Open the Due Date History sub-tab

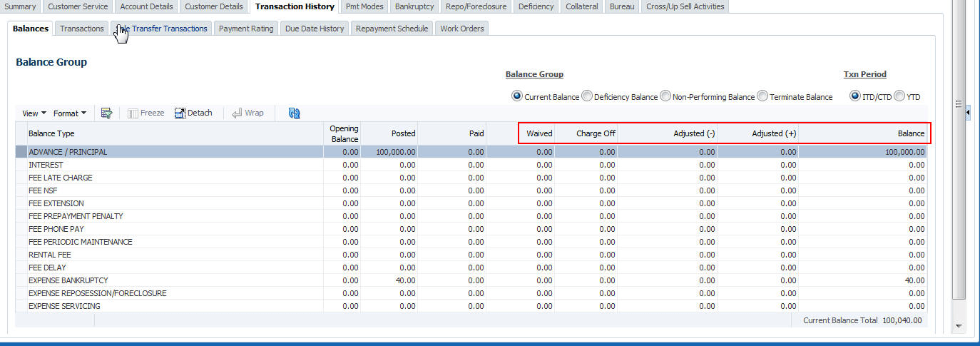(315, 29)
